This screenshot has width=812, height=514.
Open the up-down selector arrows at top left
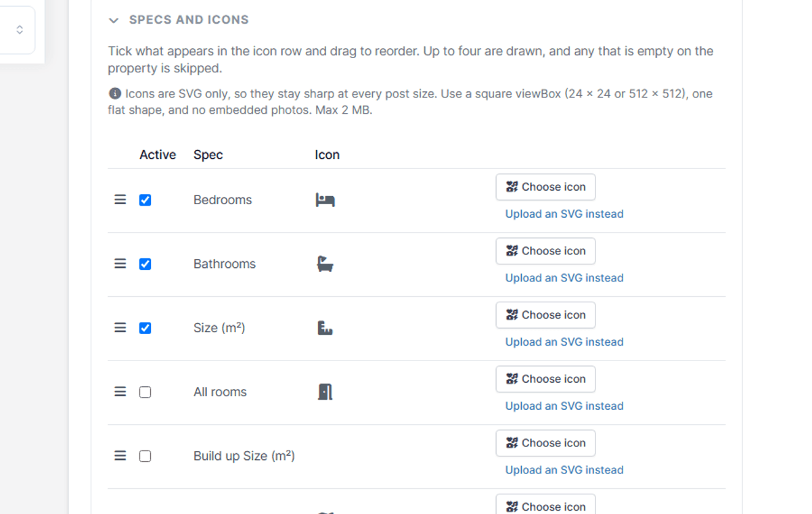tap(20, 30)
